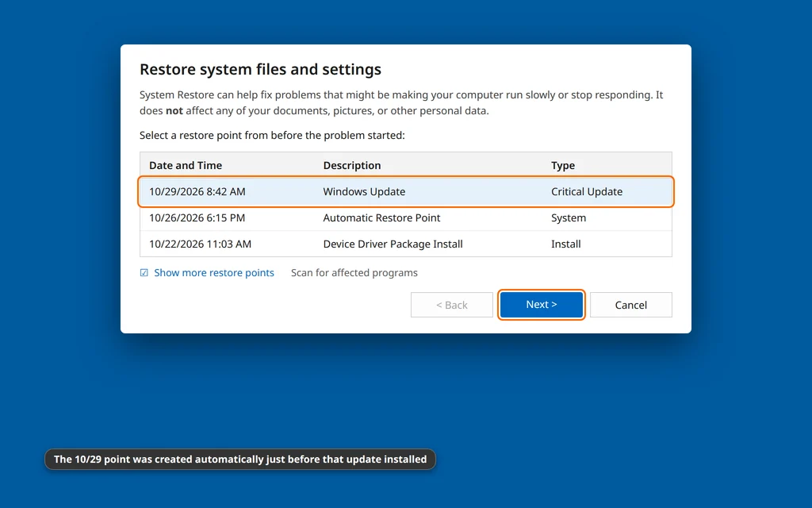
Task: Select the Windows Update description cell
Action: [x=364, y=192]
